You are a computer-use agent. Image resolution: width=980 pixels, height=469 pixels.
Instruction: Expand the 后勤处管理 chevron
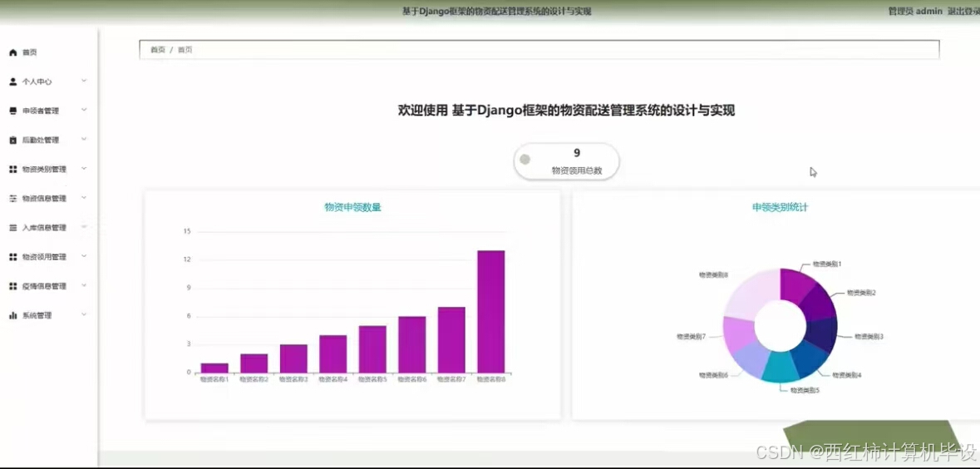tap(84, 140)
